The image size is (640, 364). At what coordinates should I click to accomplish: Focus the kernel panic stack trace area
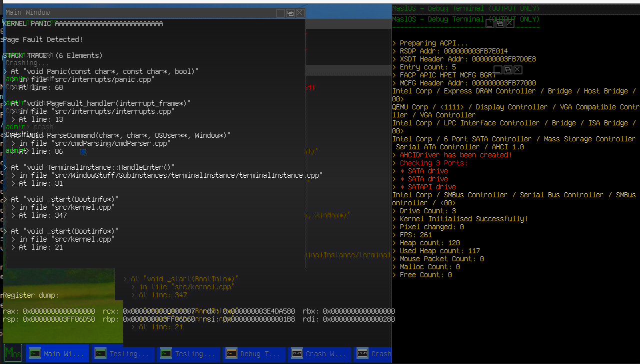point(150,150)
